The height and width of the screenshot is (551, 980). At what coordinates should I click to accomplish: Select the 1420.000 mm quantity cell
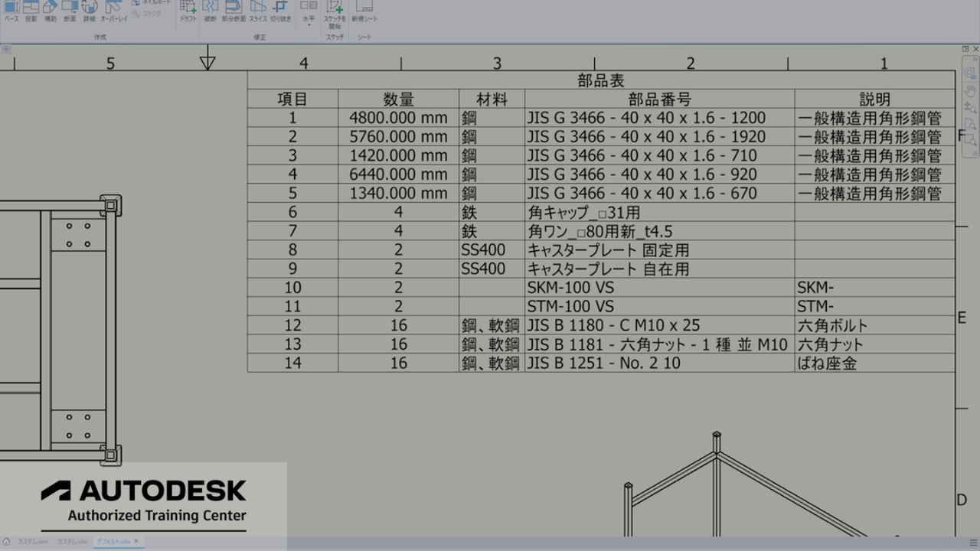pyautogui.click(x=399, y=155)
